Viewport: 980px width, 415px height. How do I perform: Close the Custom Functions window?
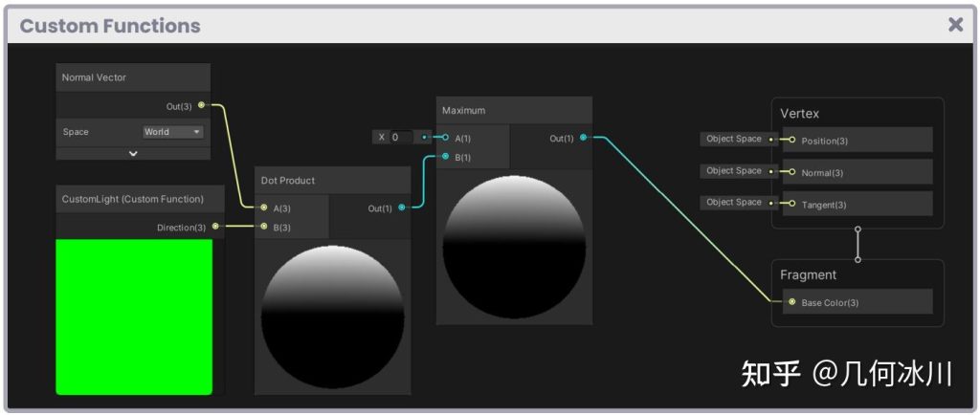click(x=956, y=25)
